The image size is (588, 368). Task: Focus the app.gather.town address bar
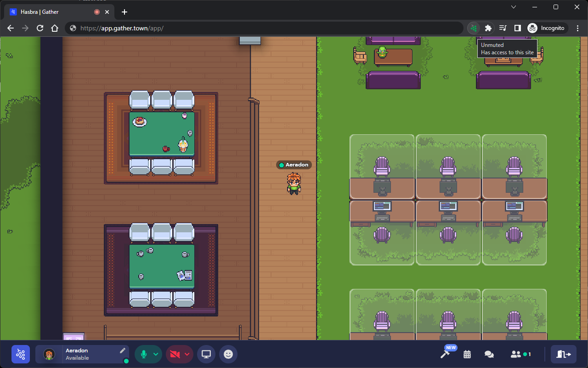click(264, 28)
